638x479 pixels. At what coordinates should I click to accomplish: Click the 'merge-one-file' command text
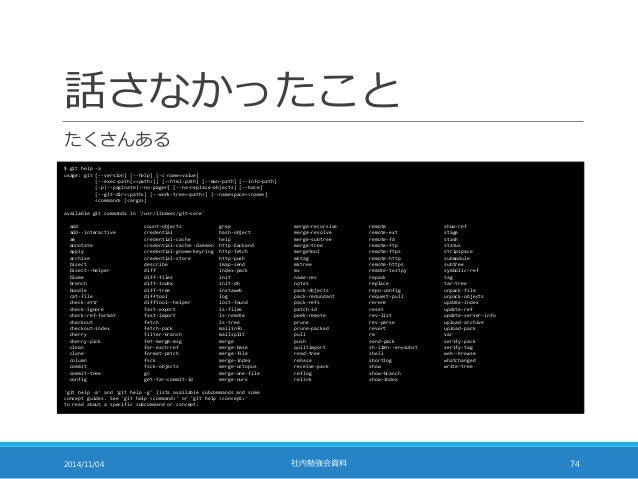tap(239, 374)
